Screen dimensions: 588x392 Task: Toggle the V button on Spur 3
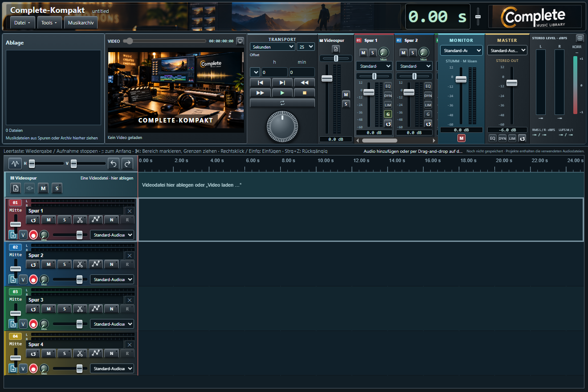[23, 324]
